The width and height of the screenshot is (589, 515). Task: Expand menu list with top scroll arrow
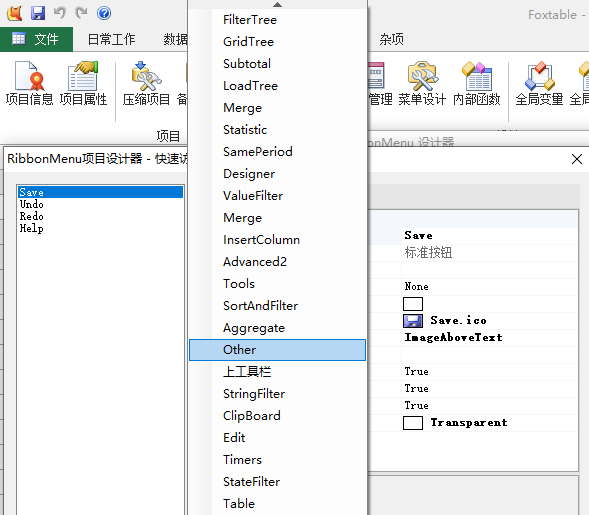[x=277, y=5]
